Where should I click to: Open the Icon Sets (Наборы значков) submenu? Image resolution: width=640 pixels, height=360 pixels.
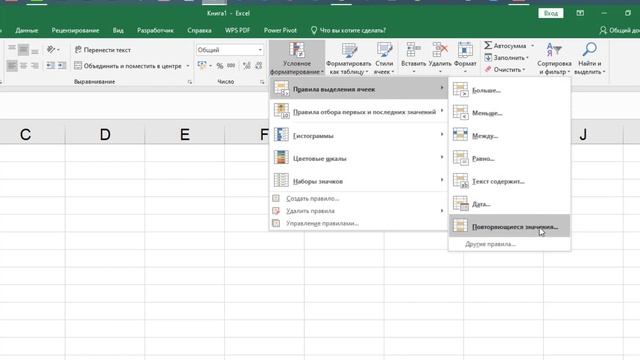(x=359, y=181)
